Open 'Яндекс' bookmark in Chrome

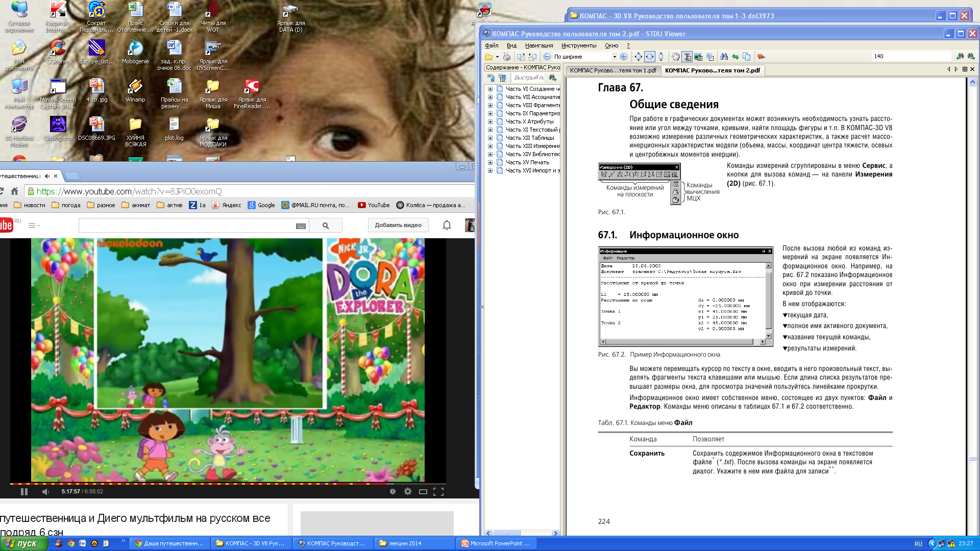227,205
